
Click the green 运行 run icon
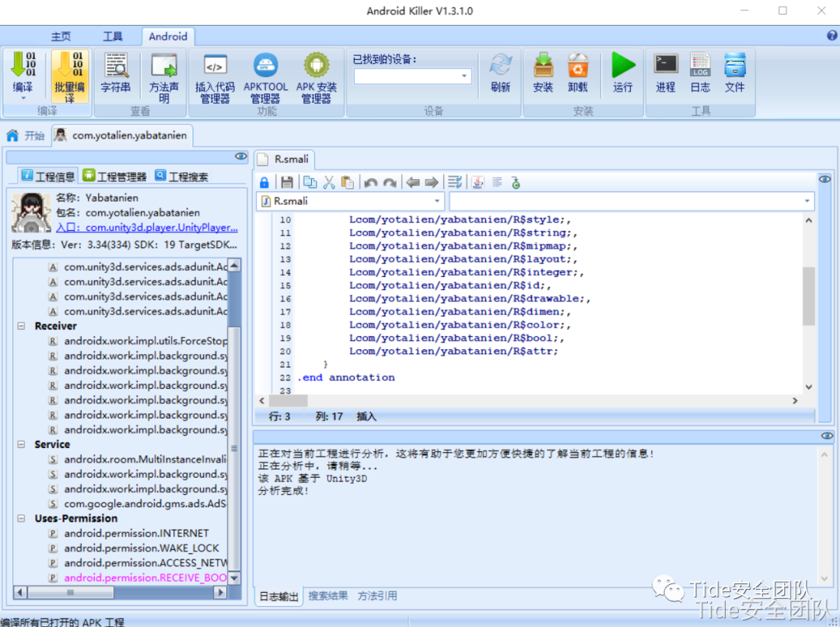(623, 65)
